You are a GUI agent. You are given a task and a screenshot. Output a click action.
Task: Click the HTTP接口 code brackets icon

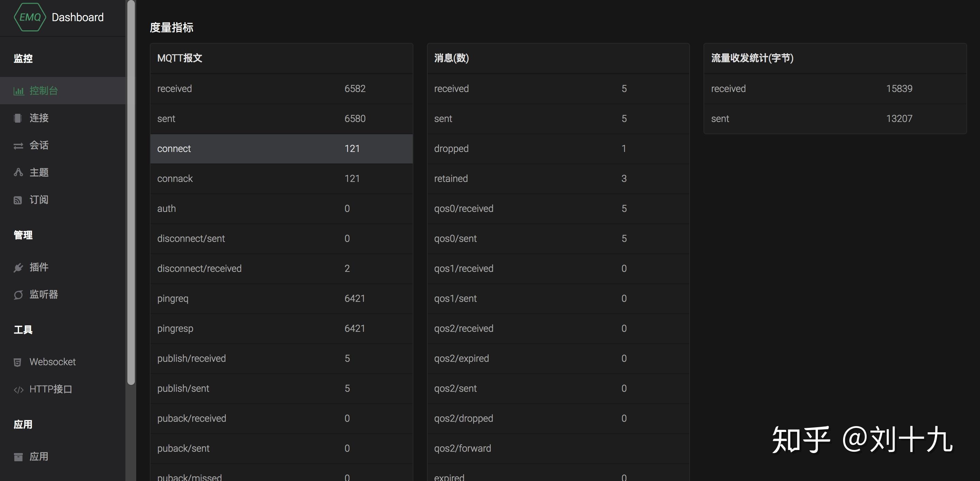[18, 390]
